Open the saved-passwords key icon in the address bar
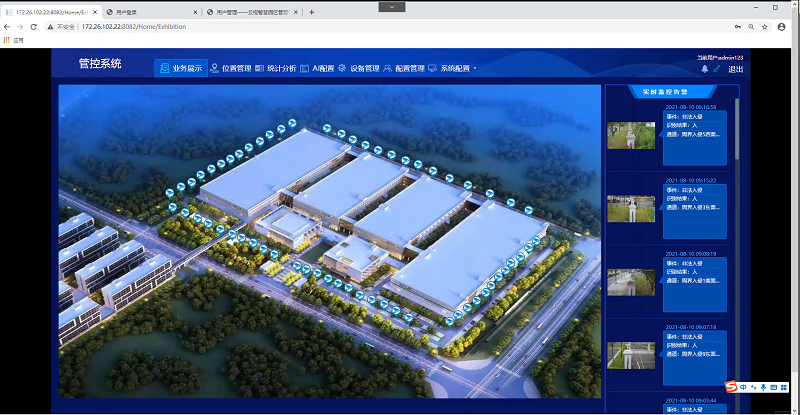 738,27
